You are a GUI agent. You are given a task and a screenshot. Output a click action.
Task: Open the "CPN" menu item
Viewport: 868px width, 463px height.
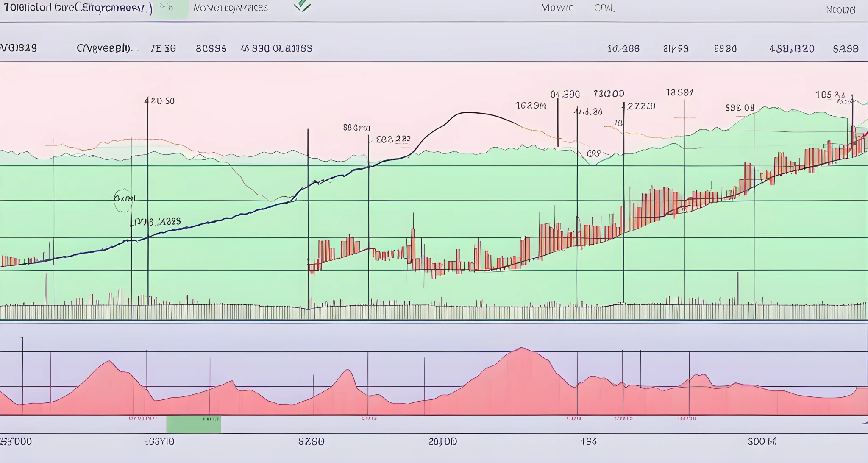pos(604,8)
